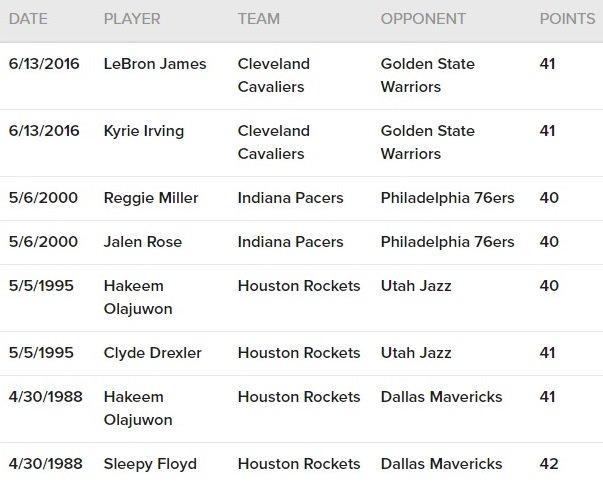This screenshot has width=603, height=482.
Task: Click the 42 points value for Sleepy Floyd
Action: pos(549,464)
